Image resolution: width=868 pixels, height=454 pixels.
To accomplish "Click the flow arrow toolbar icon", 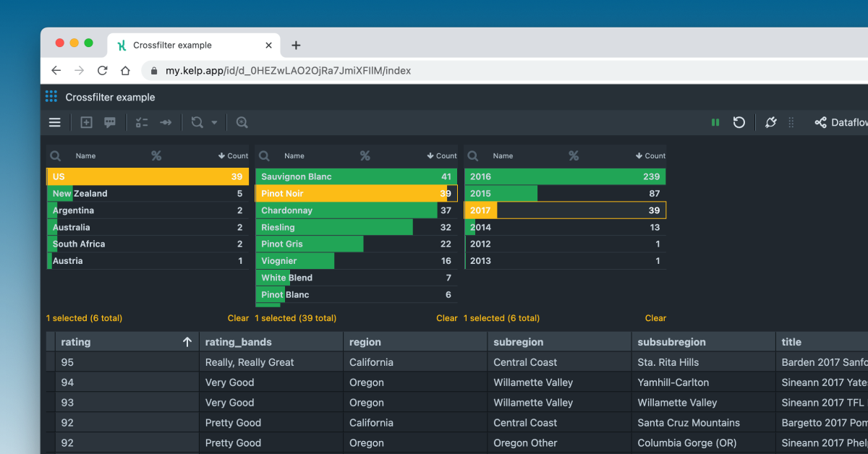I will click(x=165, y=122).
